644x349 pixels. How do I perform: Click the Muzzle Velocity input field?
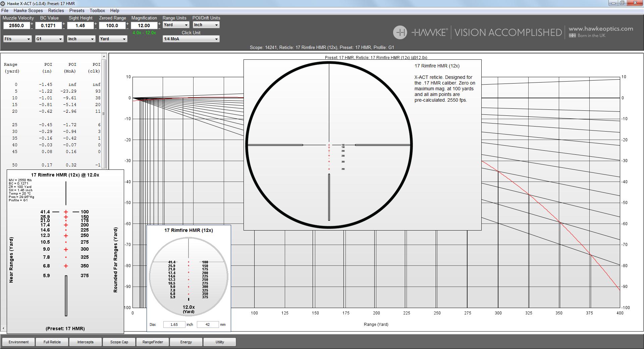click(x=16, y=26)
